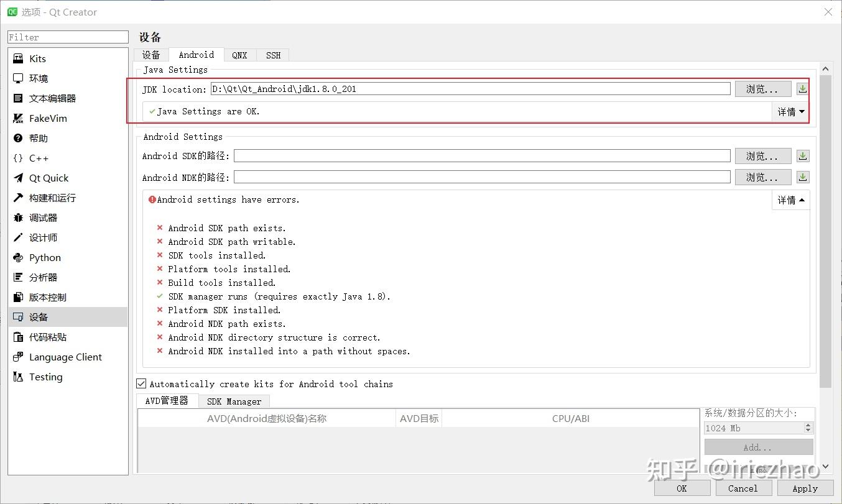Click the scrollbar down arrow
The image size is (842, 504).
pos(826,466)
